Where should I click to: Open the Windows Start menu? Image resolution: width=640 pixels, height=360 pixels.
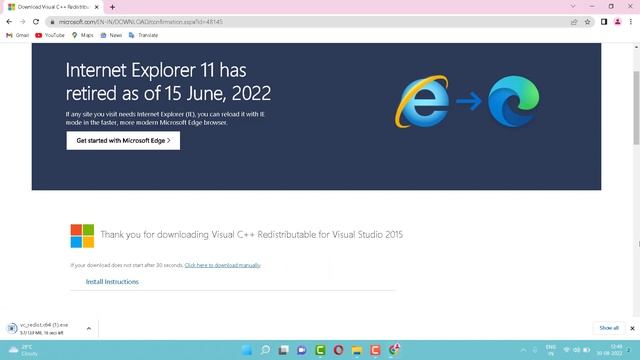247,350
